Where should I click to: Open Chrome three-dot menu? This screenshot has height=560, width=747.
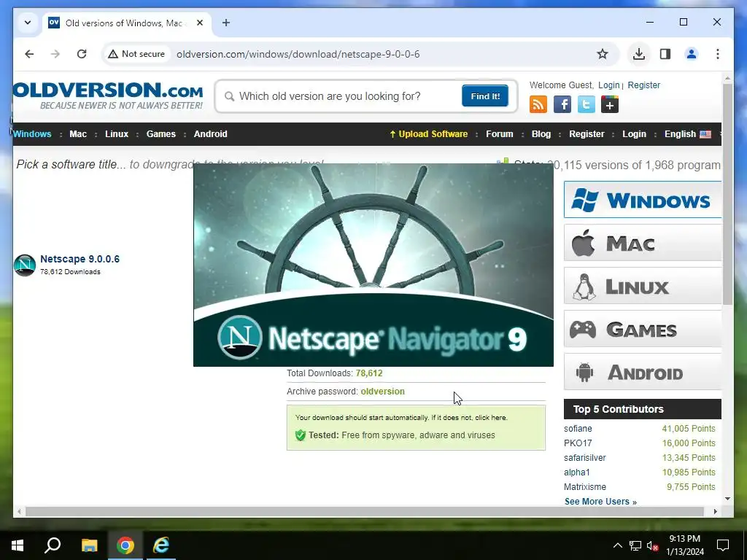(718, 54)
